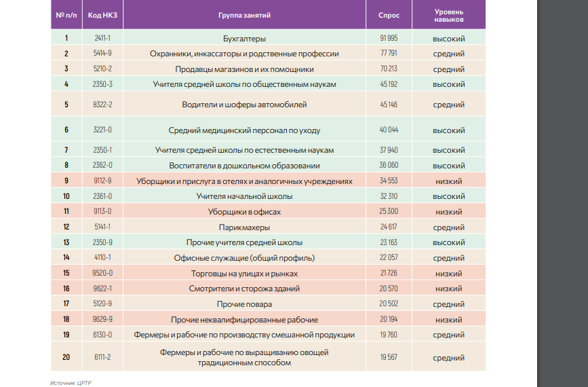Click the "Уровень навыков" header cell

coord(448,16)
